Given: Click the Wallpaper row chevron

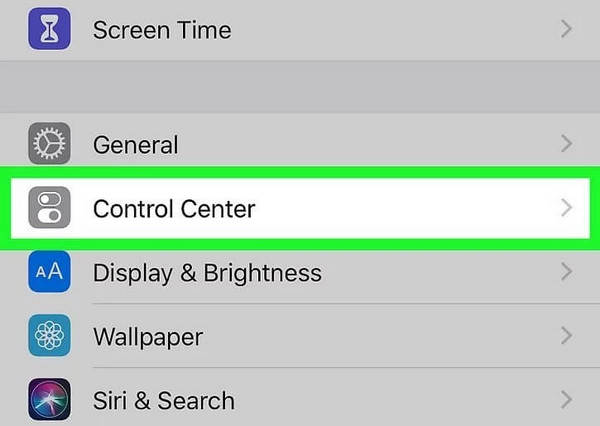Looking at the screenshot, I should coord(567,335).
